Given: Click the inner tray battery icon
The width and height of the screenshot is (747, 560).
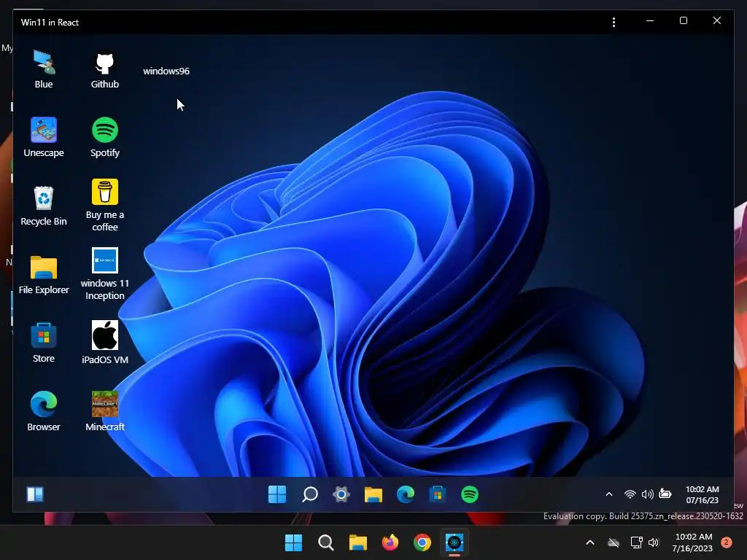Looking at the screenshot, I should coord(665,494).
